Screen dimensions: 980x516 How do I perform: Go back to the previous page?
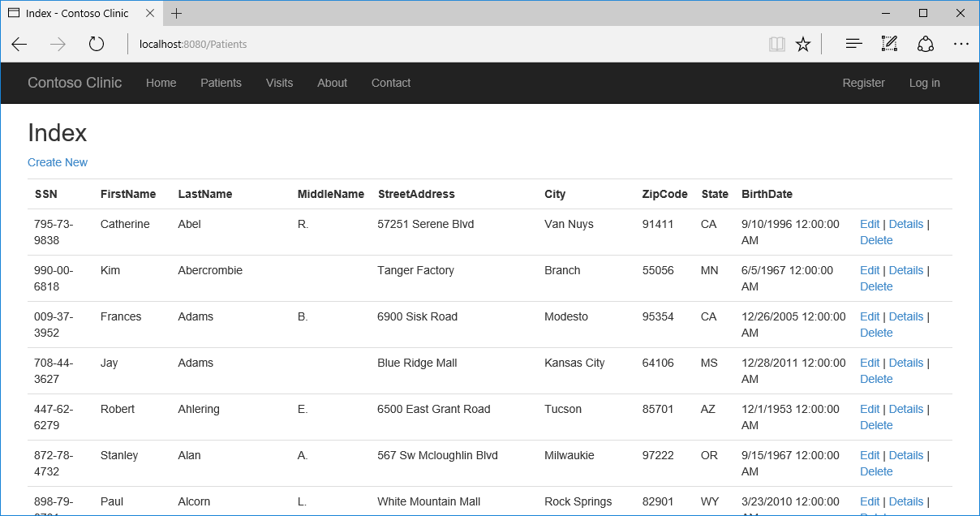[x=19, y=44]
